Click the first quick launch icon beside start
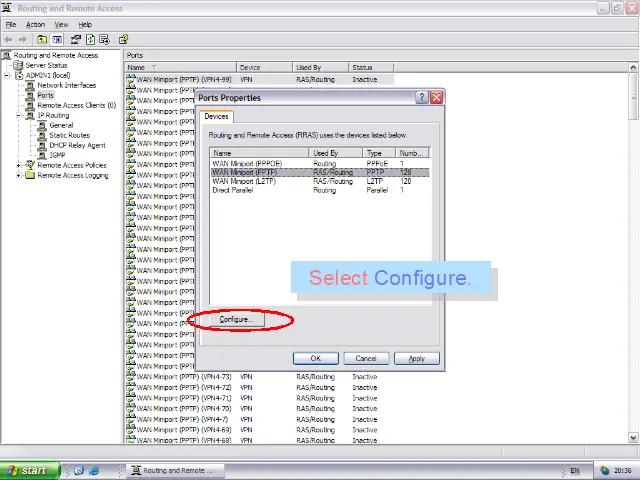 (79, 471)
